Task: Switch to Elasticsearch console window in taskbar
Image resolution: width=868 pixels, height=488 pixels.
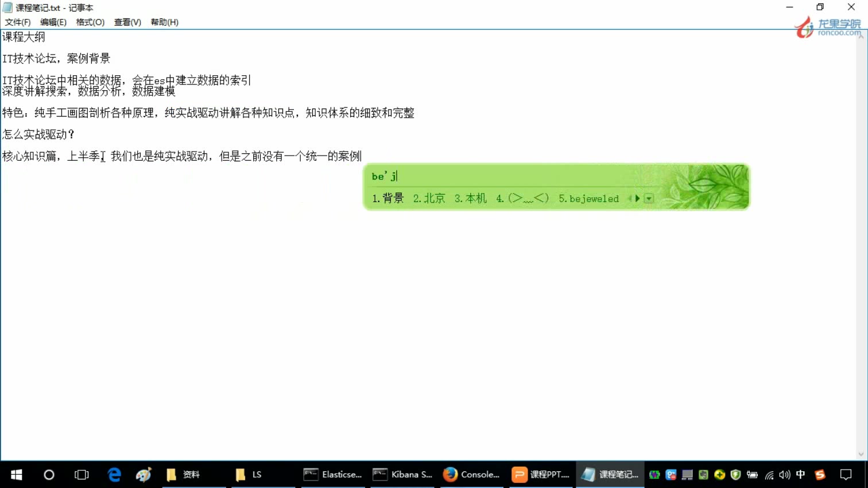Action: point(333,474)
